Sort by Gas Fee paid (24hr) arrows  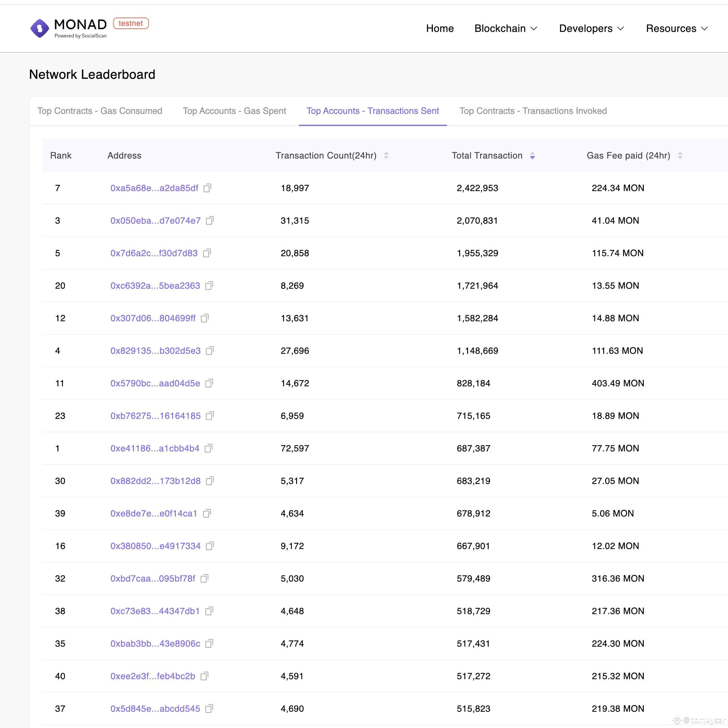(x=680, y=156)
